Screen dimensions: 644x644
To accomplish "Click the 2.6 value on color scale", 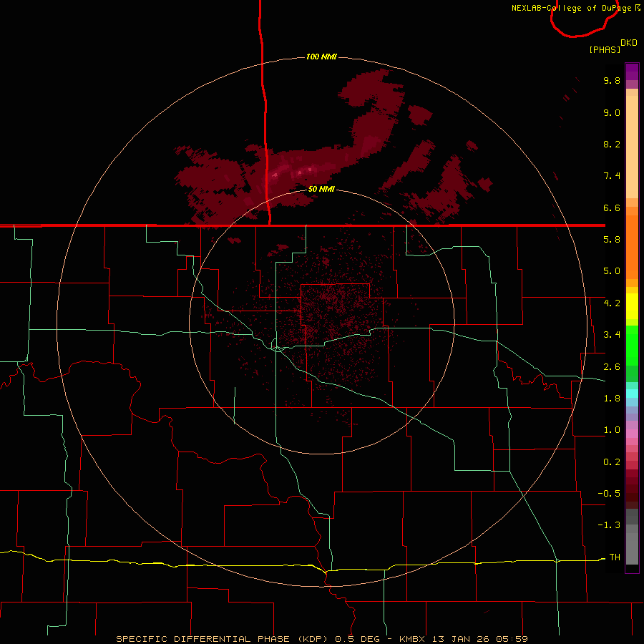I will point(612,367).
